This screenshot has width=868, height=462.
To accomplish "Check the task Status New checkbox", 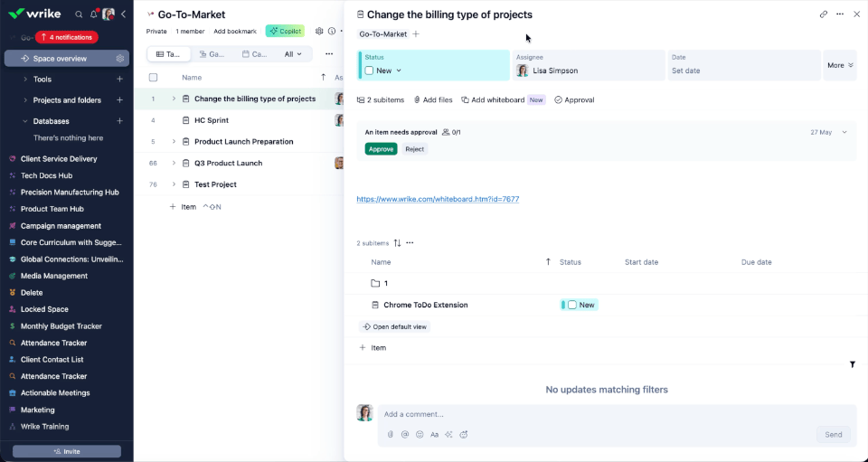I will click(369, 71).
